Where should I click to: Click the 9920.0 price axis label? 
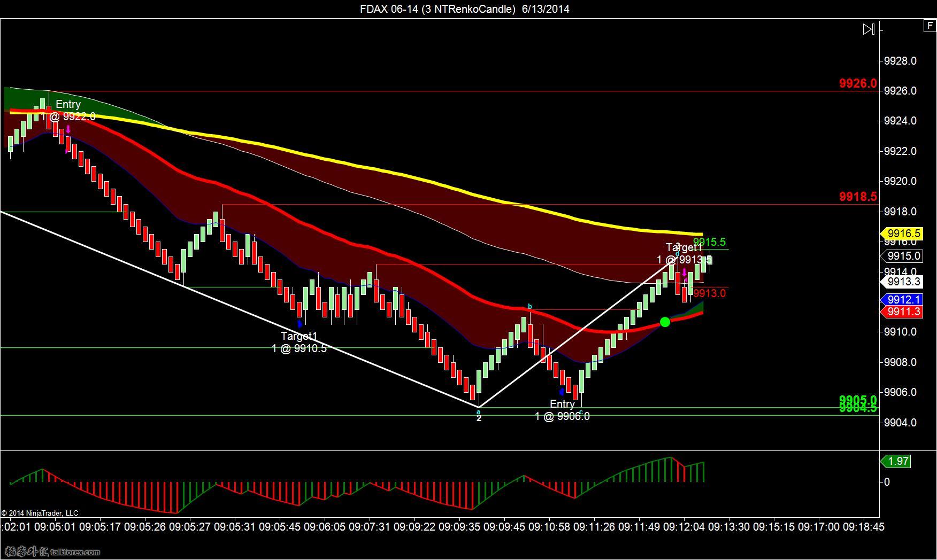tap(900, 181)
